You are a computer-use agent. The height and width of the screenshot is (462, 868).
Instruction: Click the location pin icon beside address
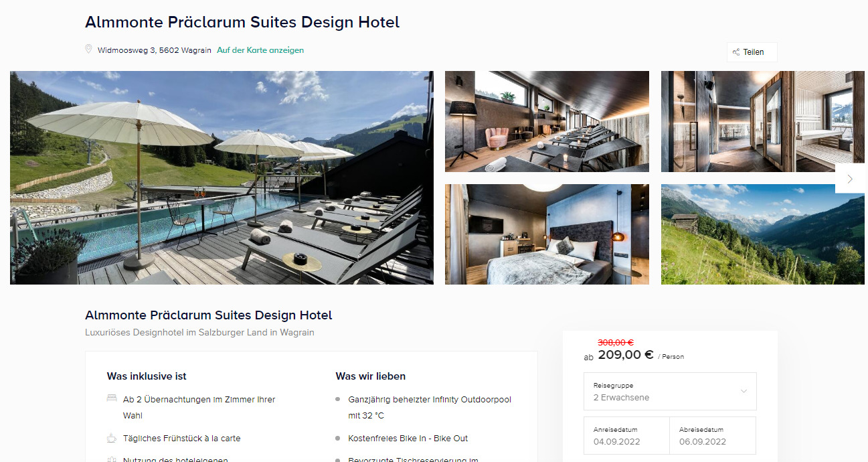88,49
